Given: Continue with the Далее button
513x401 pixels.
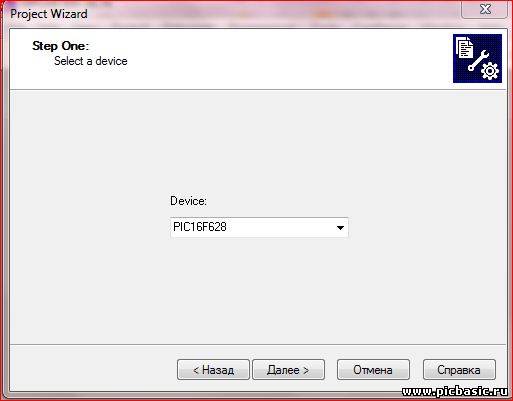Looking at the screenshot, I should (x=288, y=370).
